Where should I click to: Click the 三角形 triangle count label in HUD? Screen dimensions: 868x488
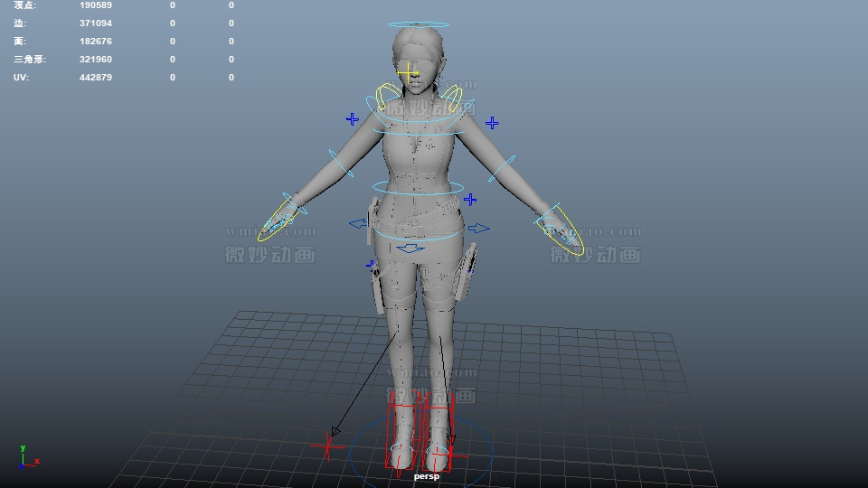[x=29, y=60]
